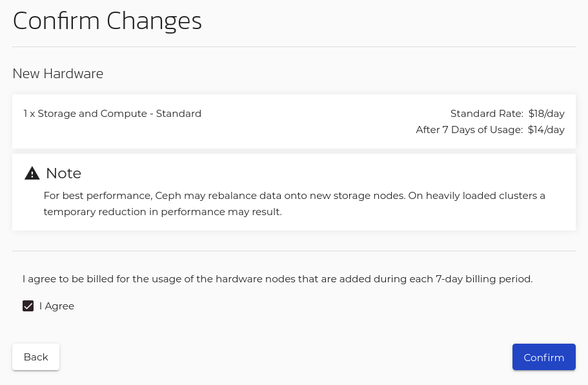Click the "7-day billing period" phrase
Screen dimensions: 588x385
click(x=483, y=279)
